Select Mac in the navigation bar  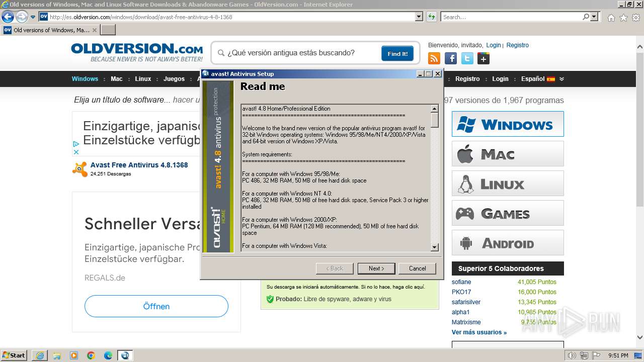tap(117, 79)
